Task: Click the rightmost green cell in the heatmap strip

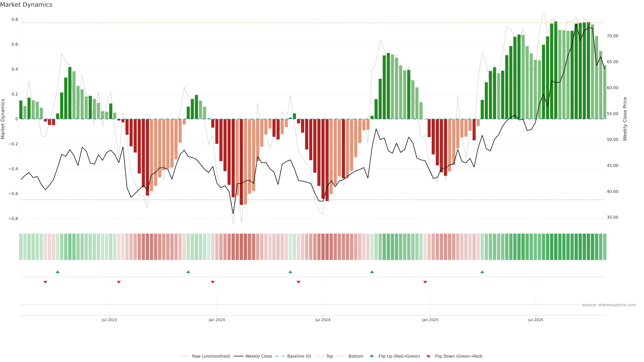Action: 604,247
